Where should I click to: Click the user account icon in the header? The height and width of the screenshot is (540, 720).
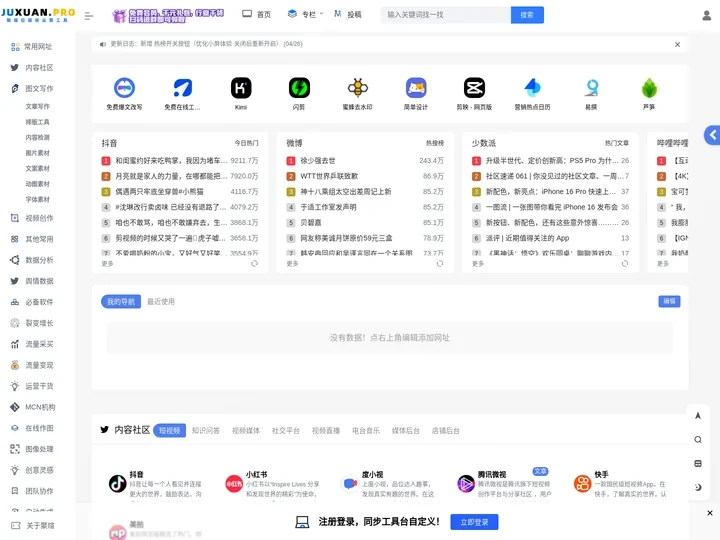click(x=706, y=16)
